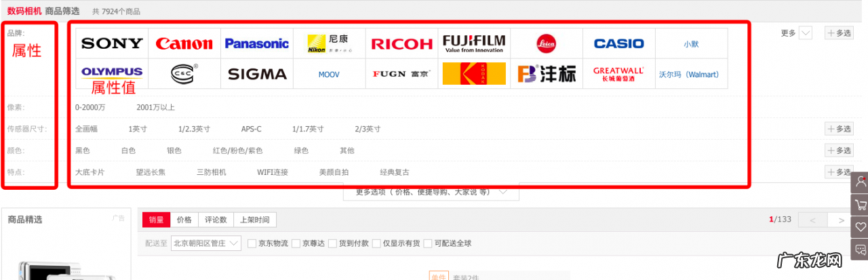Select the SIGMA brand logo

click(x=257, y=74)
